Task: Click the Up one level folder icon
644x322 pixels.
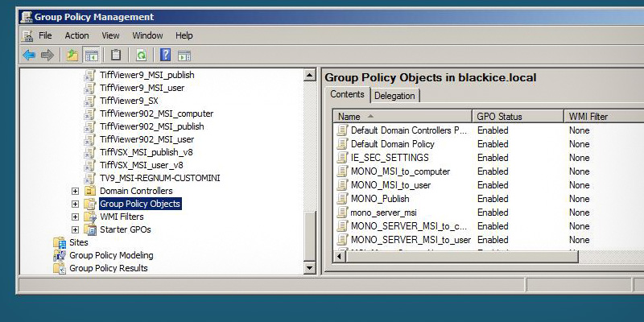Action: 72,55
